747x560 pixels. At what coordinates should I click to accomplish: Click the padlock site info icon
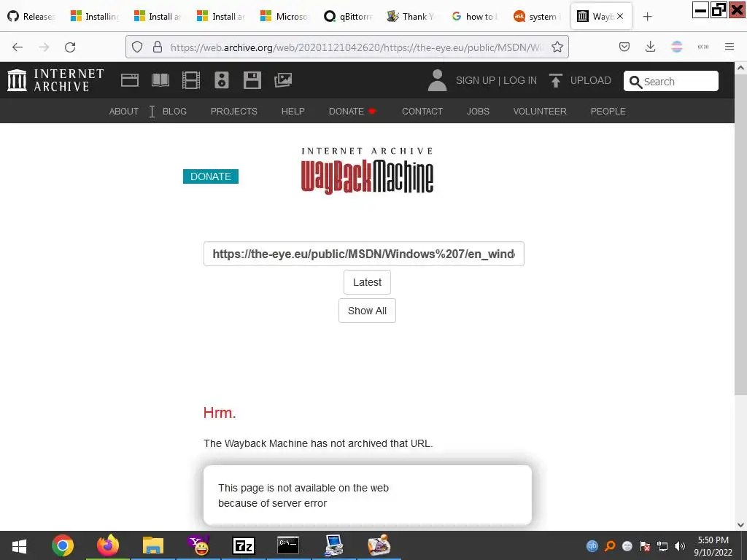pyautogui.click(x=158, y=47)
